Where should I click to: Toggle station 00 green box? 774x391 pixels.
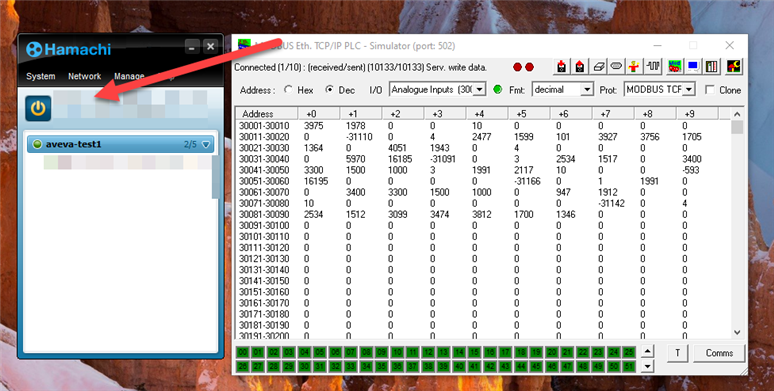242,352
